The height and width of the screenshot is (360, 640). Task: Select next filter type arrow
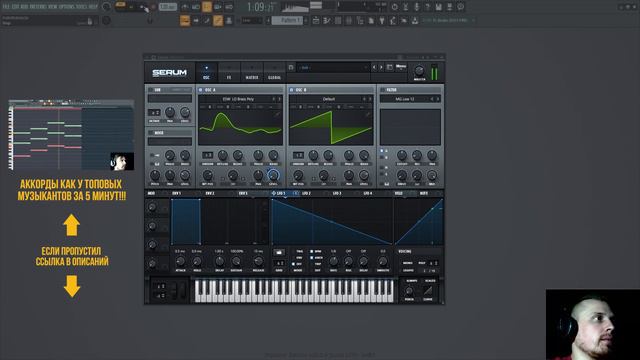click(438, 99)
